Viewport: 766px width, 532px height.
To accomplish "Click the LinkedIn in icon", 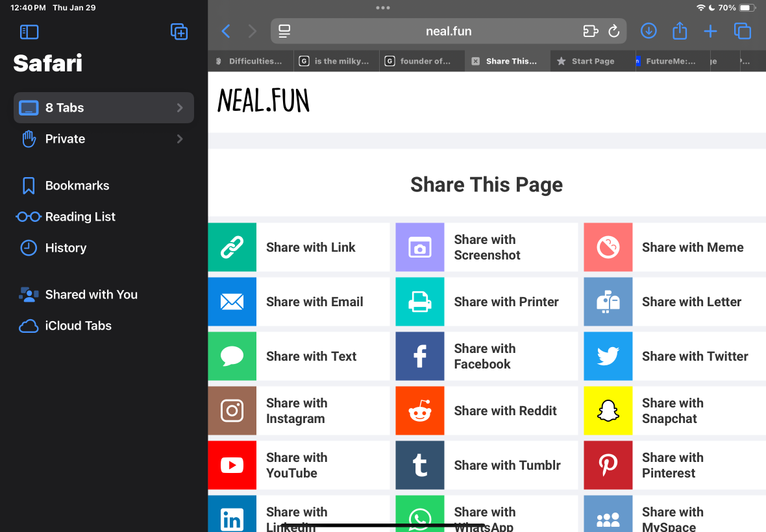I will tap(232, 514).
